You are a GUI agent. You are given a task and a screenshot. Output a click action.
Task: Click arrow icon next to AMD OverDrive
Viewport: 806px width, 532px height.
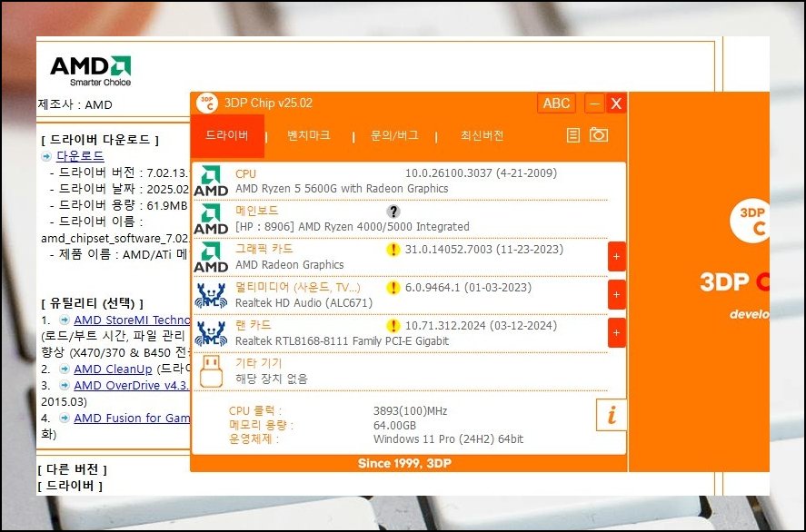(x=65, y=385)
